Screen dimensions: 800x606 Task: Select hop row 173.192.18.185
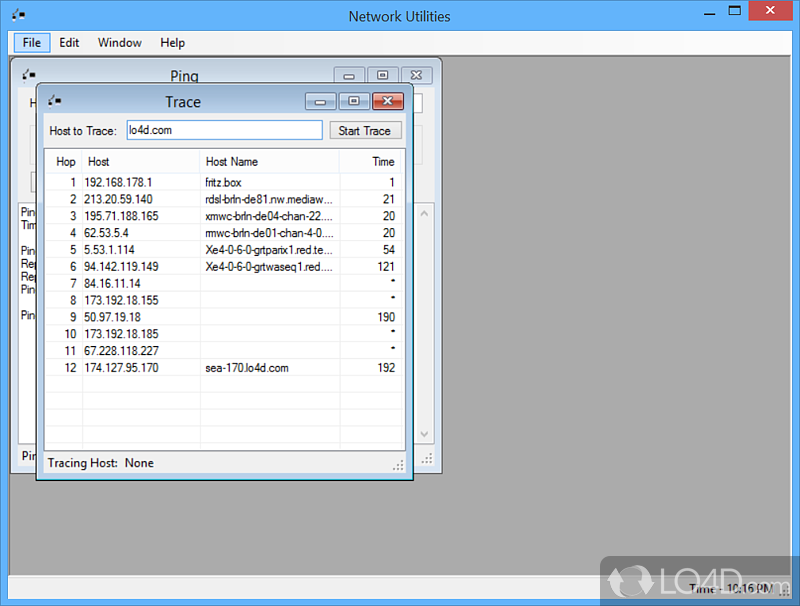point(223,334)
